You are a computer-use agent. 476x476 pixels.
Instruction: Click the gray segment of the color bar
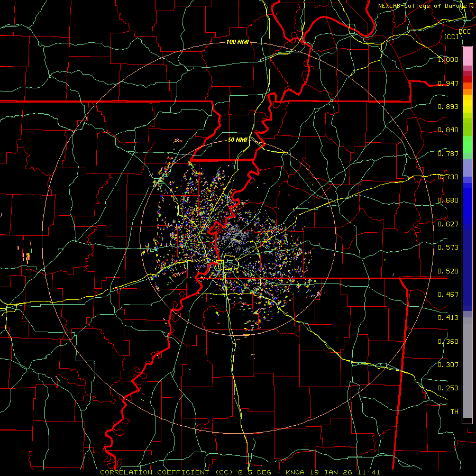coord(467,368)
